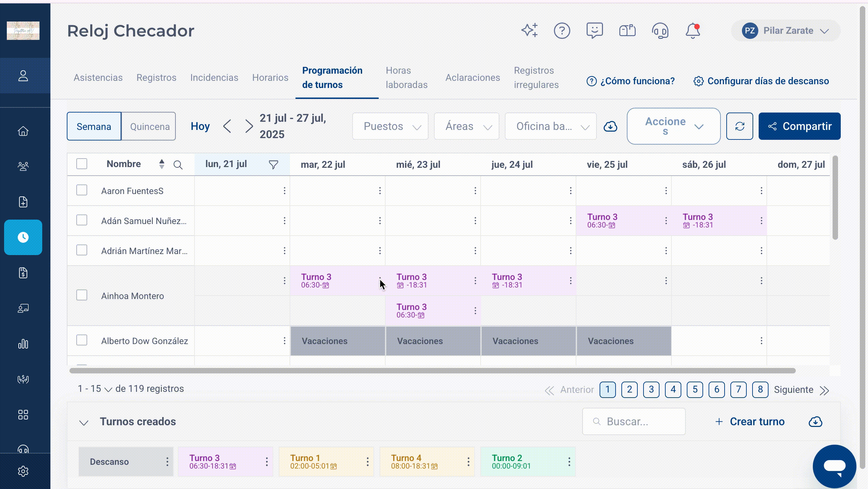Open the settings gear in the sidebar
This screenshot has width=868, height=489.
23,471
